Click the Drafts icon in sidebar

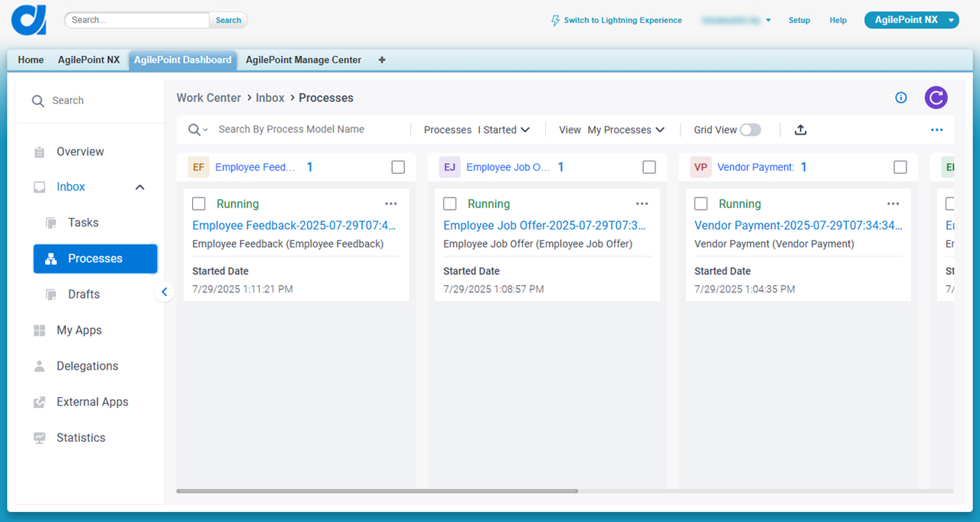(x=51, y=295)
